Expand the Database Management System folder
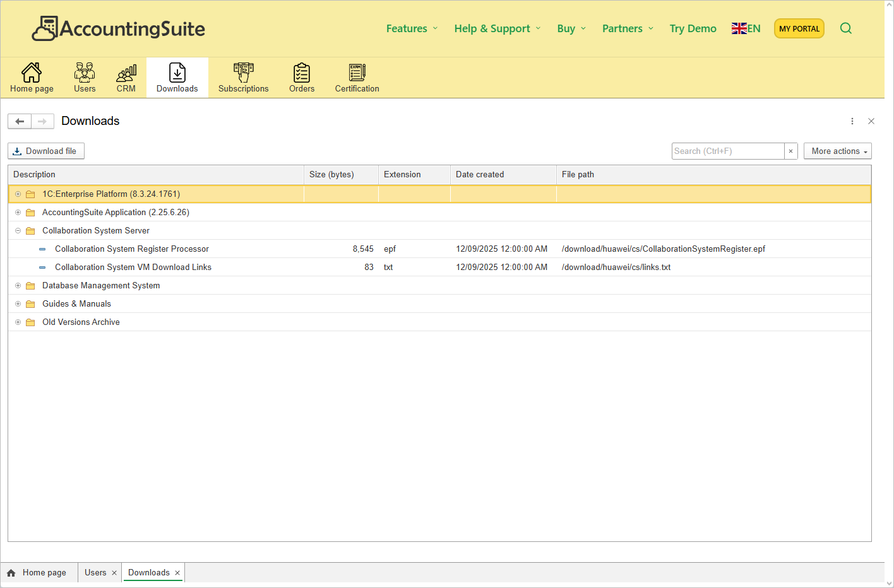The width and height of the screenshot is (894, 588). coord(18,286)
